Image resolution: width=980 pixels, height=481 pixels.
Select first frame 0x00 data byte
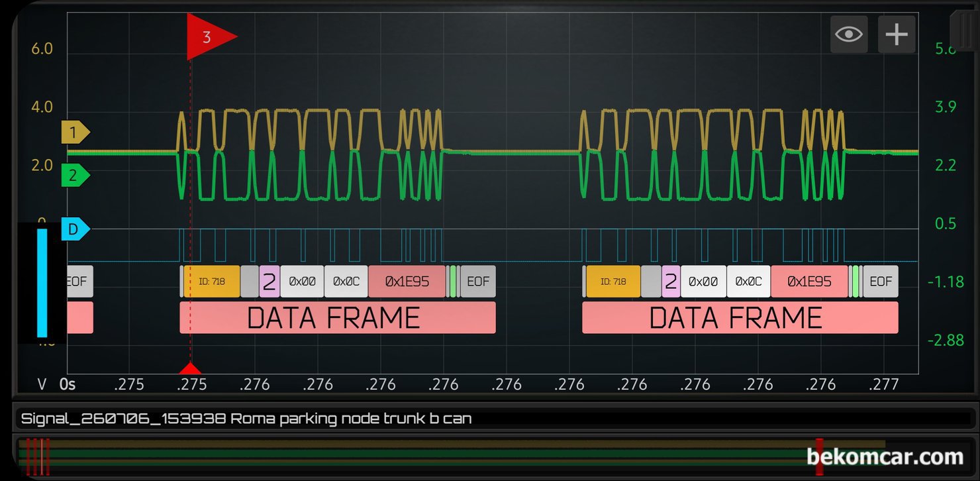coord(302,282)
